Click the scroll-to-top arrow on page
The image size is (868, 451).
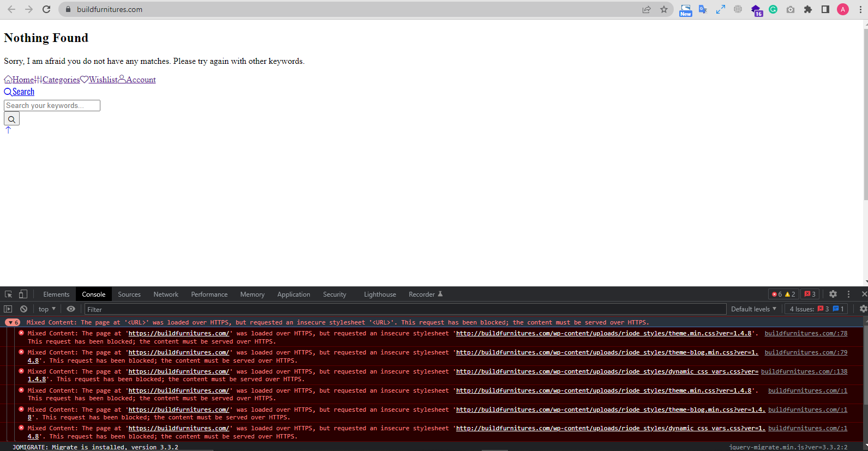[x=8, y=130]
